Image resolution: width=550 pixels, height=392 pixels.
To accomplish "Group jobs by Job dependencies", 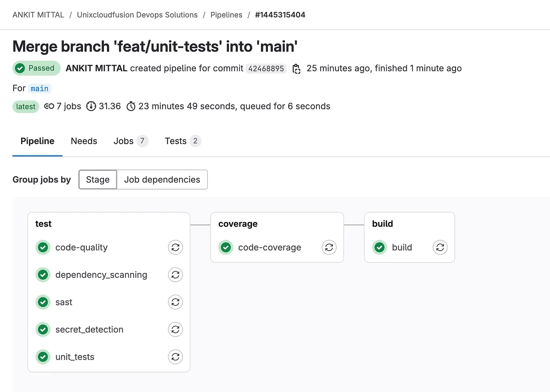I will [162, 179].
